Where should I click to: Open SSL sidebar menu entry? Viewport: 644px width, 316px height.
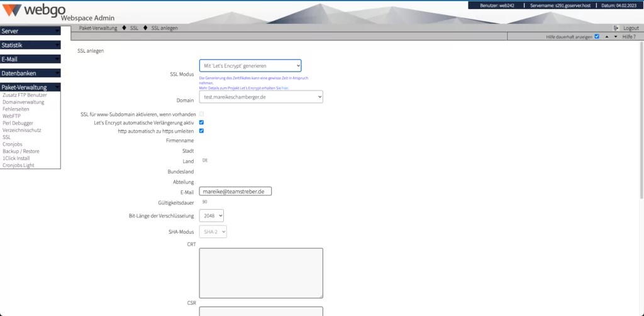pyautogui.click(x=6, y=137)
